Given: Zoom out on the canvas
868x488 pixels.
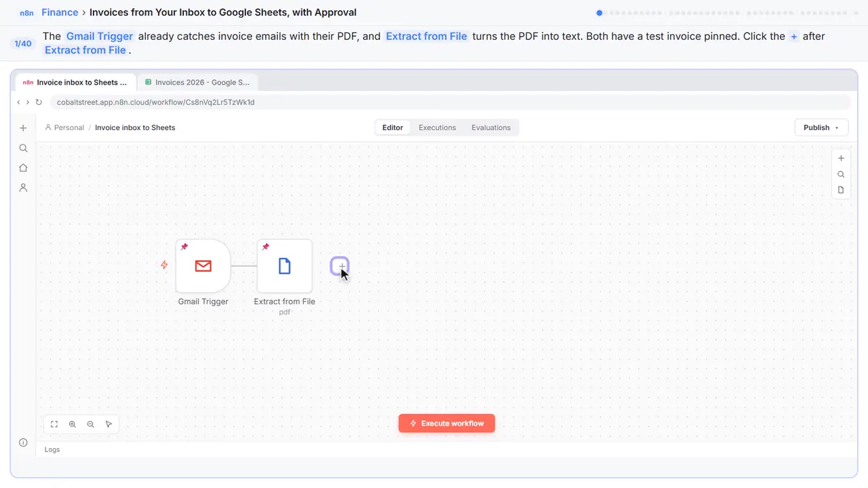Looking at the screenshot, I should point(91,424).
